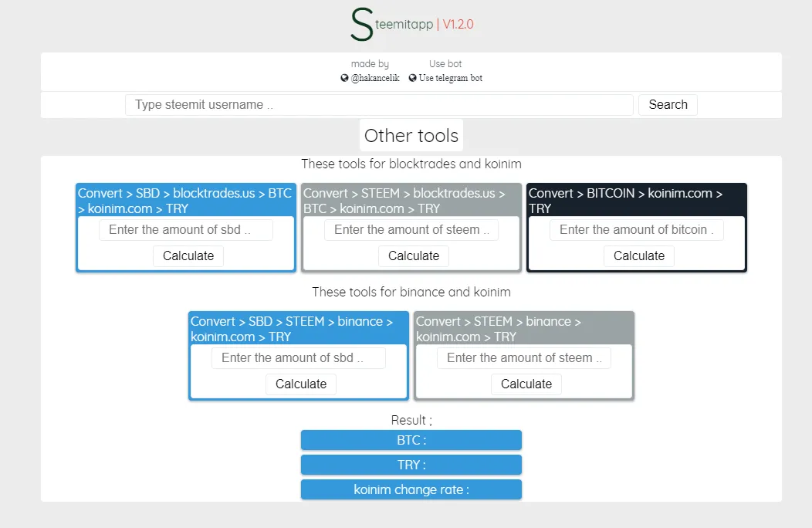Click steem amount field in binance converter

(x=524, y=358)
